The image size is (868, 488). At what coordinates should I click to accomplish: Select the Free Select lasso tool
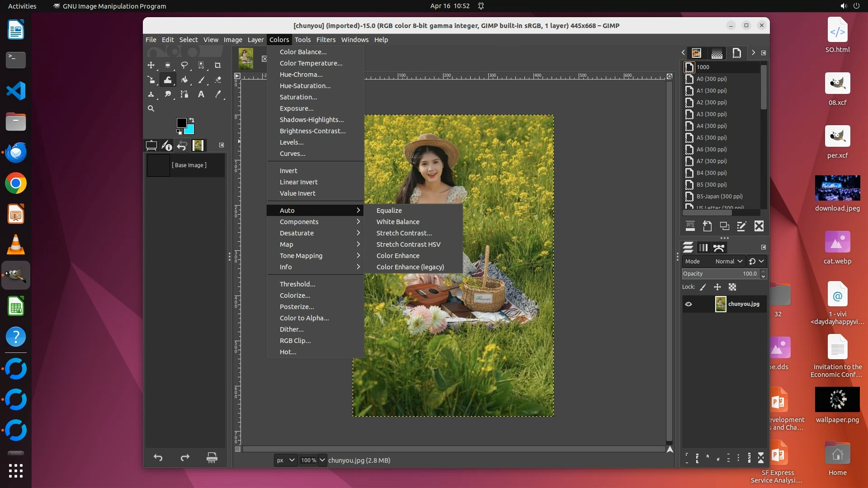(x=184, y=65)
